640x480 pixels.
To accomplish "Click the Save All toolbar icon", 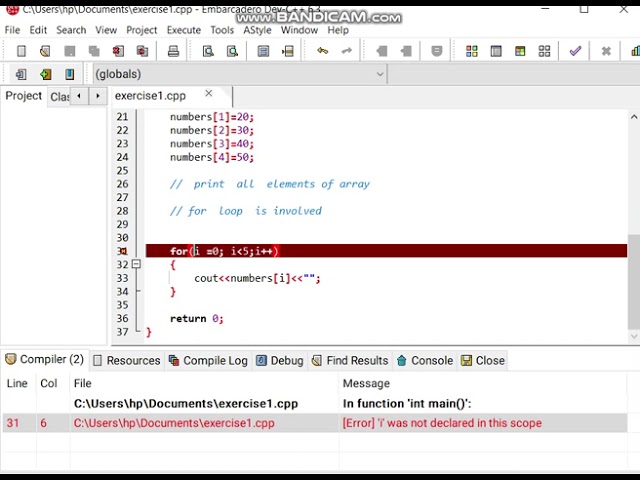I will point(94,51).
